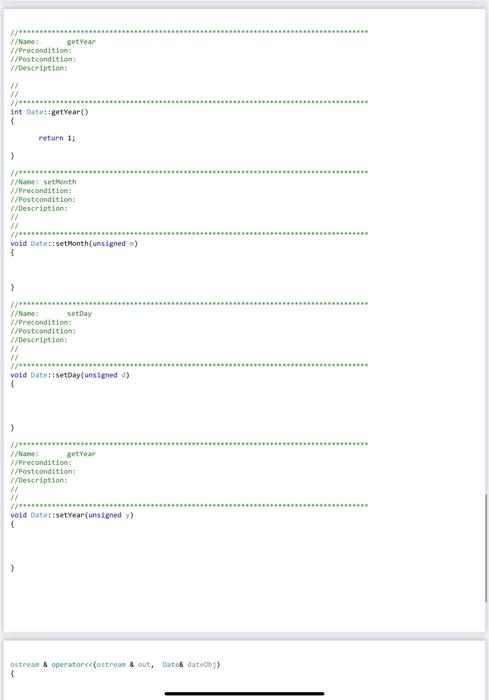The width and height of the screenshot is (489, 700).
Task: Click the 'operator<<' keyword in the last function
Action: (72, 664)
